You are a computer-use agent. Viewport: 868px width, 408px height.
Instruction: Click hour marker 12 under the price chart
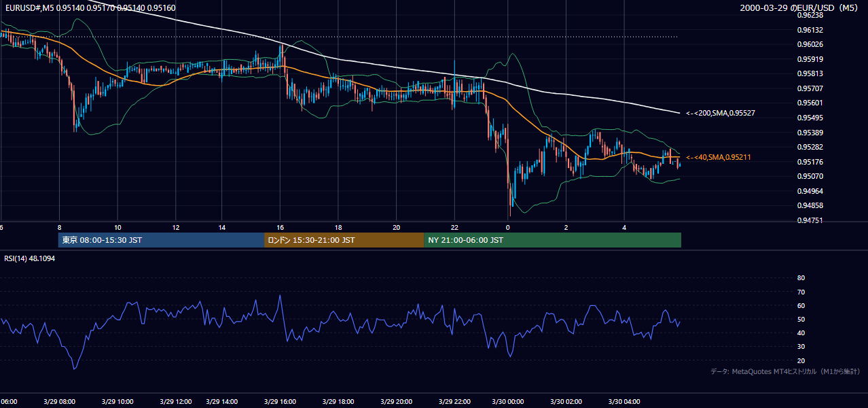tap(176, 227)
